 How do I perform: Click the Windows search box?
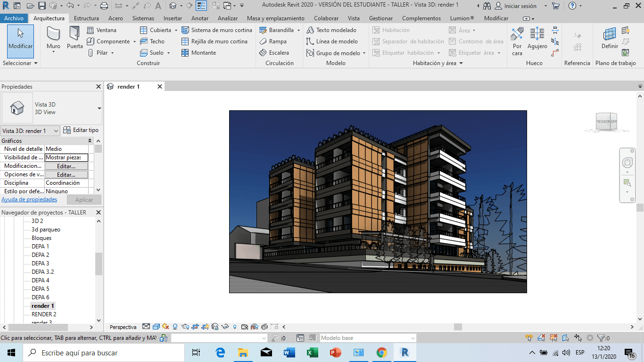103,353
